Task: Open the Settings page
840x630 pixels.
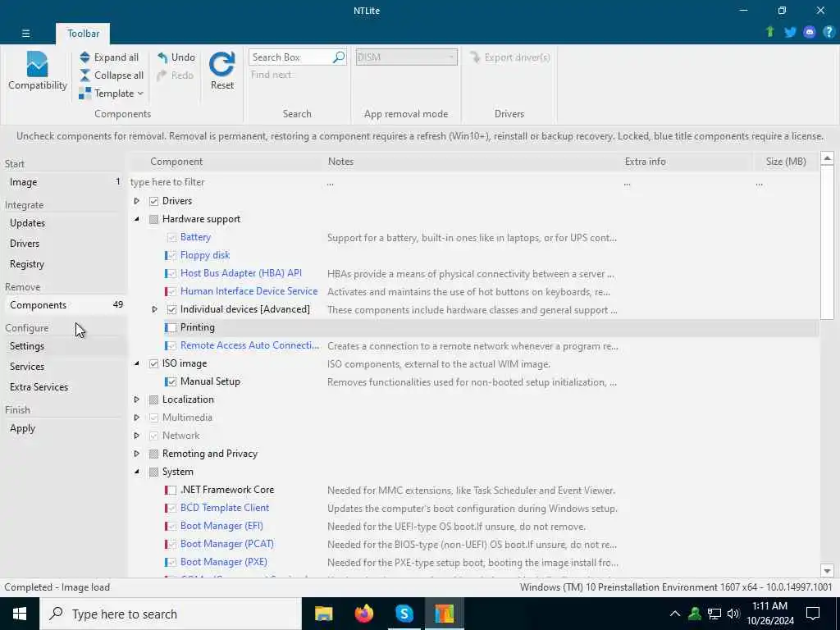Action: pyautogui.click(x=64, y=346)
